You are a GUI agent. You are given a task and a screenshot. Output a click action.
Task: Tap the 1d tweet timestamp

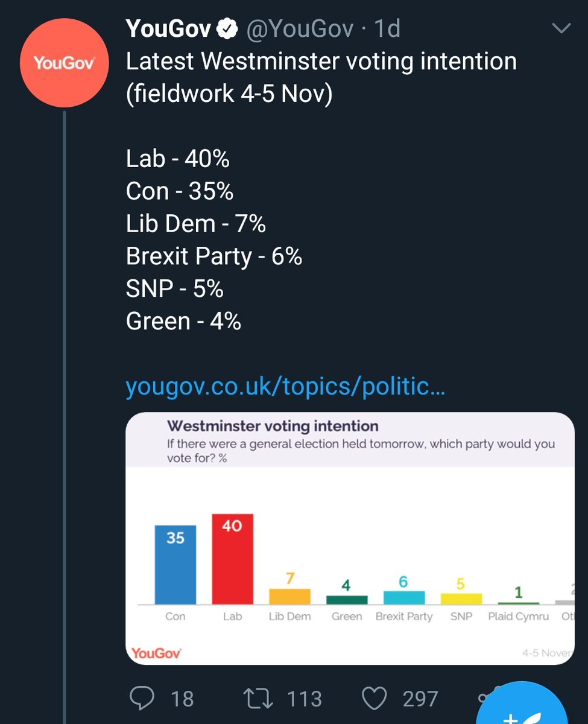(x=386, y=28)
